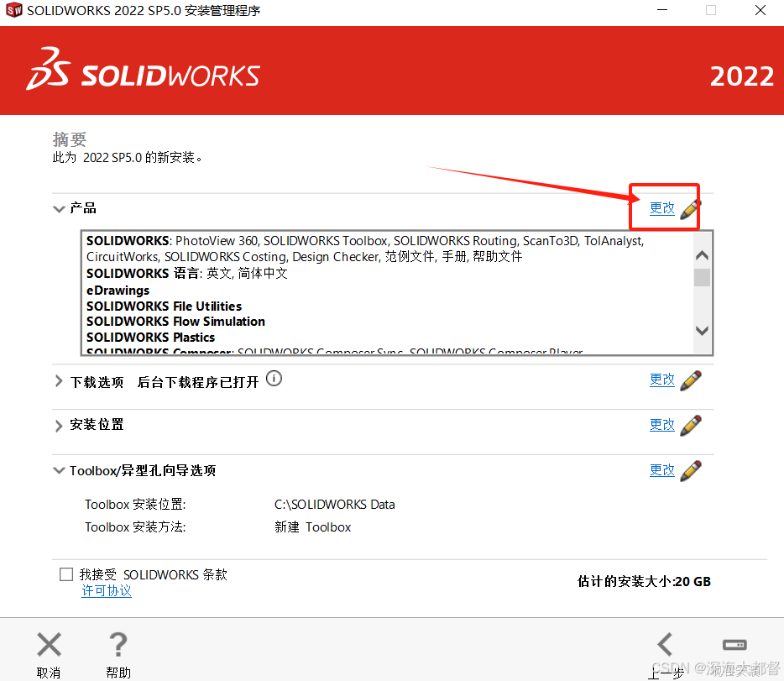
Task: Open the 更改 link for Toolbox options
Action: click(x=662, y=470)
